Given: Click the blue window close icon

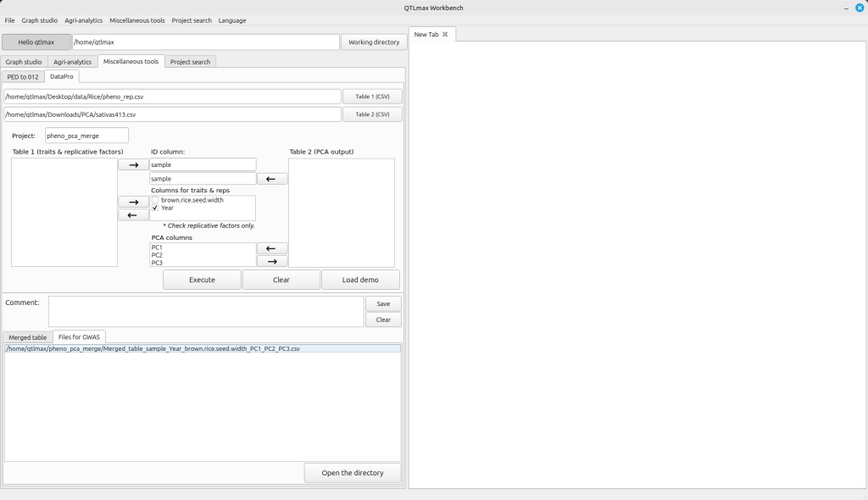Looking at the screenshot, I should [x=859, y=8].
